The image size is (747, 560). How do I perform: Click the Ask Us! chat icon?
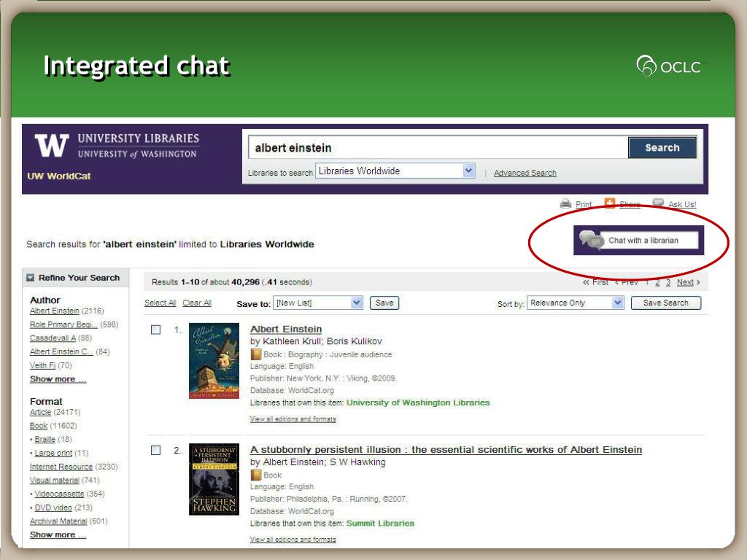click(658, 203)
